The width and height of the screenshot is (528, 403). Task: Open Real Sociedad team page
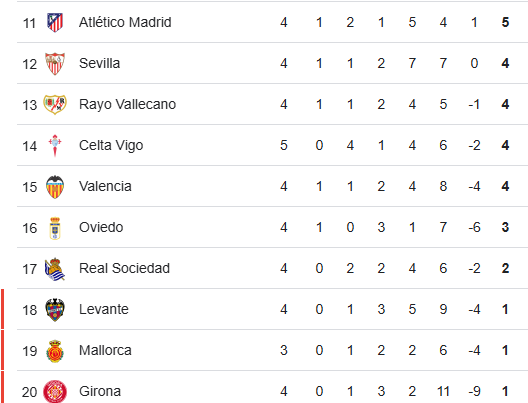click(x=125, y=268)
